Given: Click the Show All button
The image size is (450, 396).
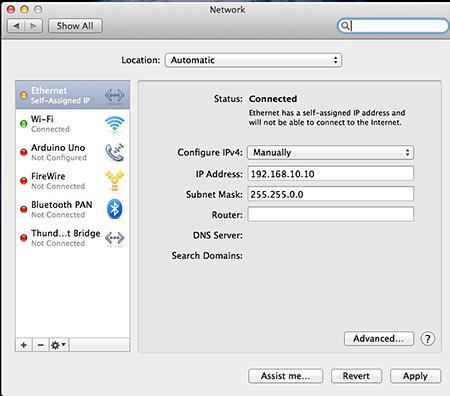Looking at the screenshot, I should coord(75,26).
